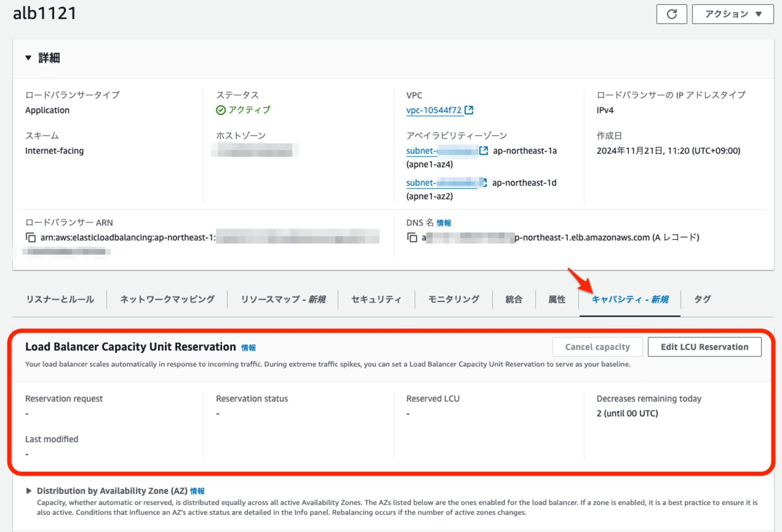Select the Application load balancer type value

pyautogui.click(x=47, y=110)
